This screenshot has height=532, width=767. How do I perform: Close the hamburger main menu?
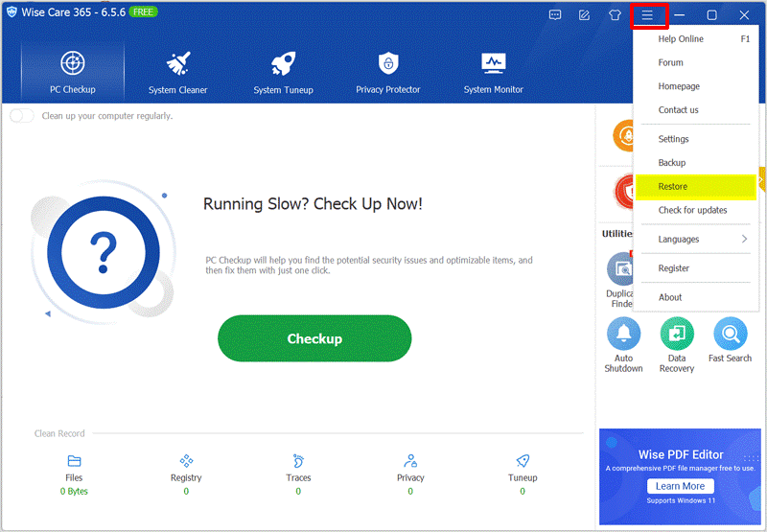point(648,15)
